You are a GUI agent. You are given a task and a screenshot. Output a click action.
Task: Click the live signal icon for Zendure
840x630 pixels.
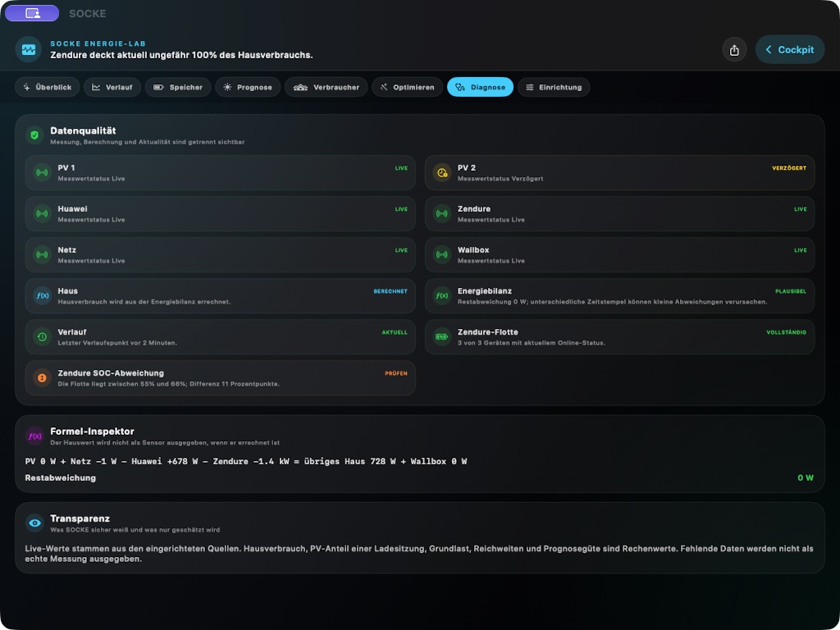(442, 214)
